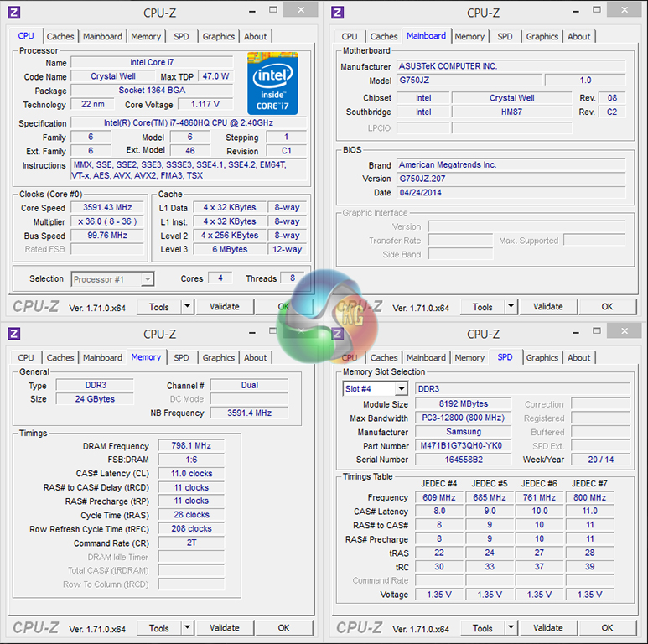Click the Intel Core i7 logo badge
The width and height of the screenshot is (648, 644).
272,83
